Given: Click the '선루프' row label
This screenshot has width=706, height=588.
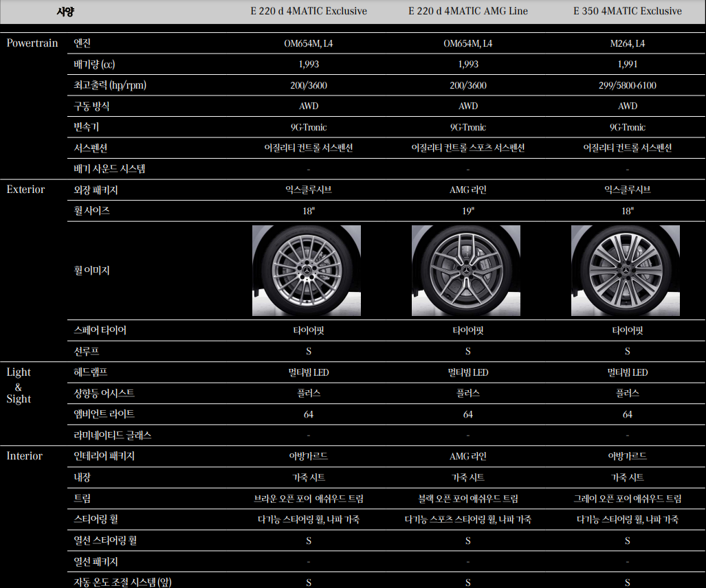Looking at the screenshot, I should (87, 351).
